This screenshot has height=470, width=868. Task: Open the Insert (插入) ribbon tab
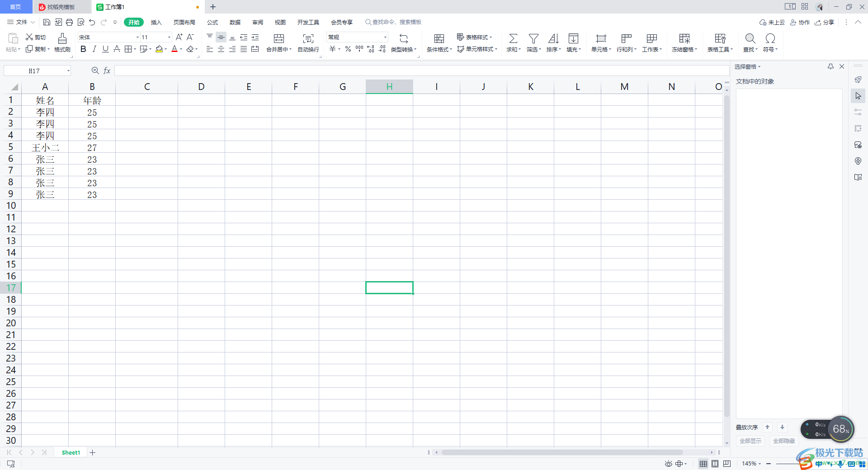pyautogui.click(x=156, y=22)
